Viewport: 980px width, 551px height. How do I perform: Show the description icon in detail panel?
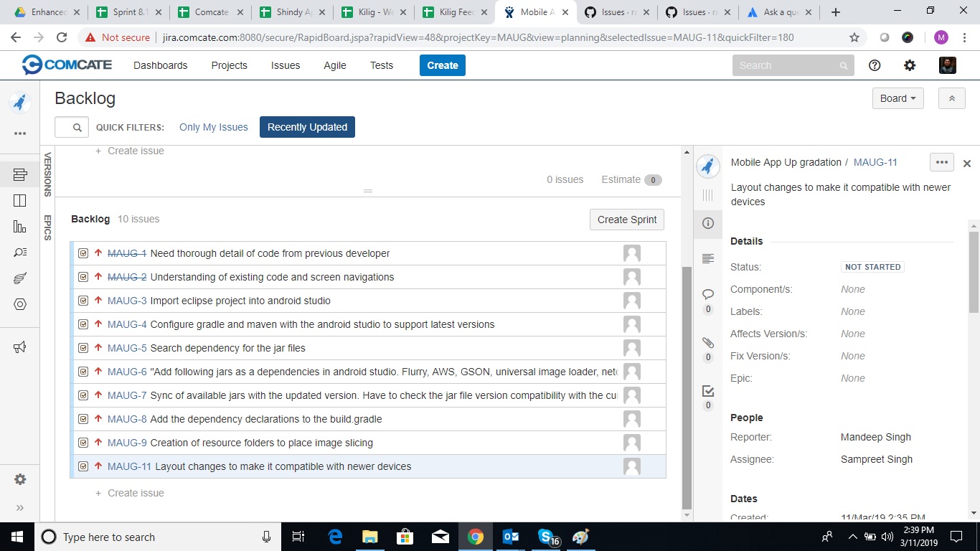(x=708, y=258)
